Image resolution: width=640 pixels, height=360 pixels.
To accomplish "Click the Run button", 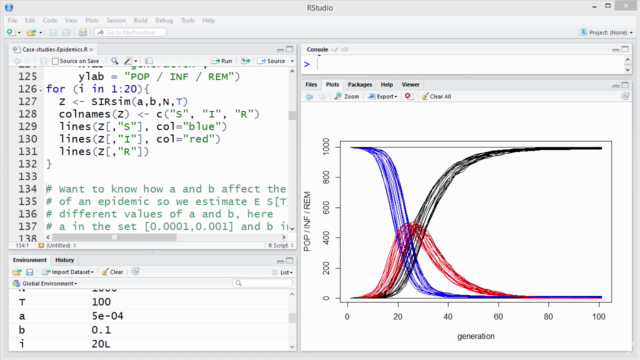I will [x=222, y=61].
